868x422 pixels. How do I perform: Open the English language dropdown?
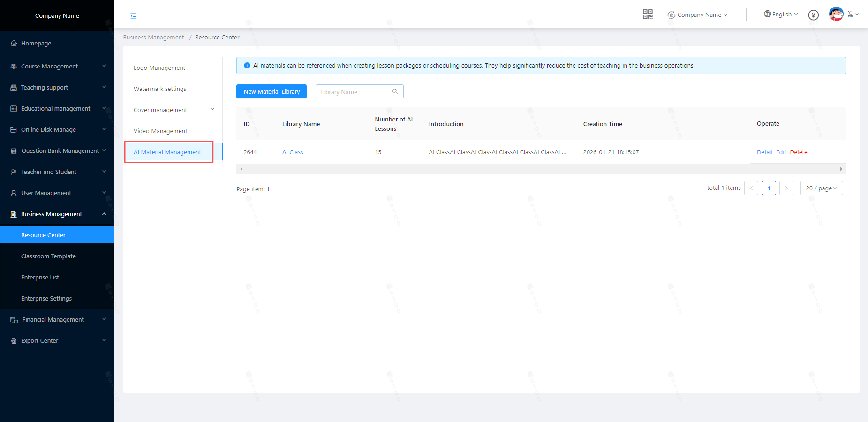781,15
